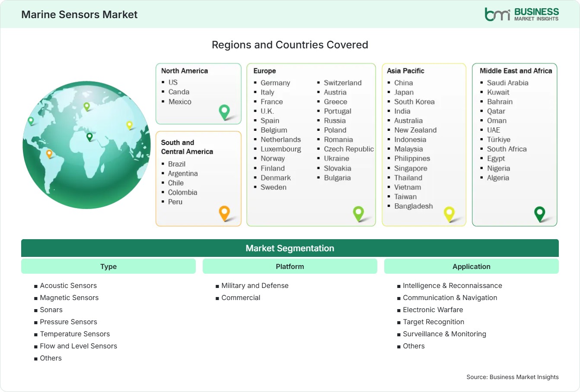
Task: Click Colombia in the country list
Action: [x=182, y=193]
